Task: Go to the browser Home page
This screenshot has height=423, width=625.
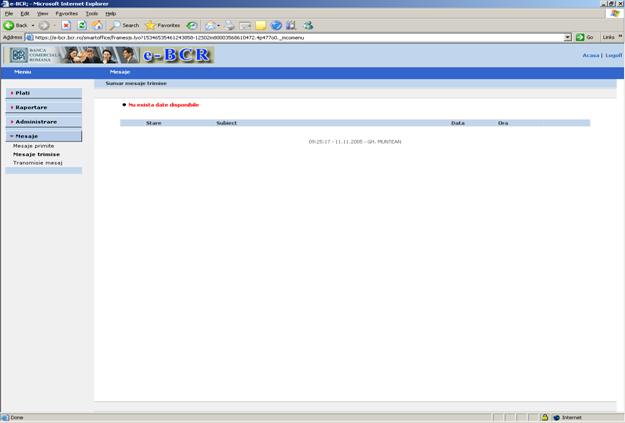Action: pos(97,25)
